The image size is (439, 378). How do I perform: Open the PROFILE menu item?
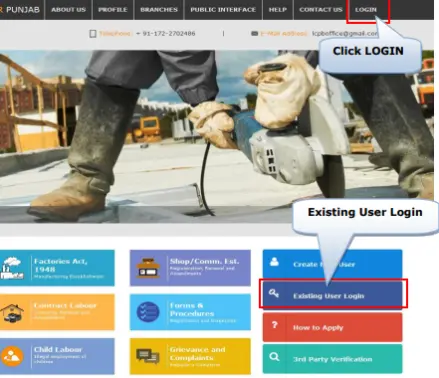click(113, 10)
